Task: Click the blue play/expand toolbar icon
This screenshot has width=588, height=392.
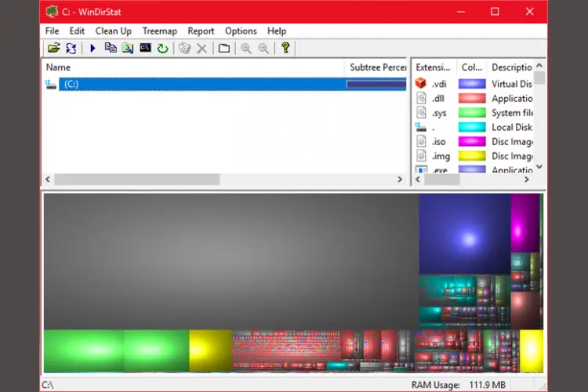Action: (x=93, y=48)
